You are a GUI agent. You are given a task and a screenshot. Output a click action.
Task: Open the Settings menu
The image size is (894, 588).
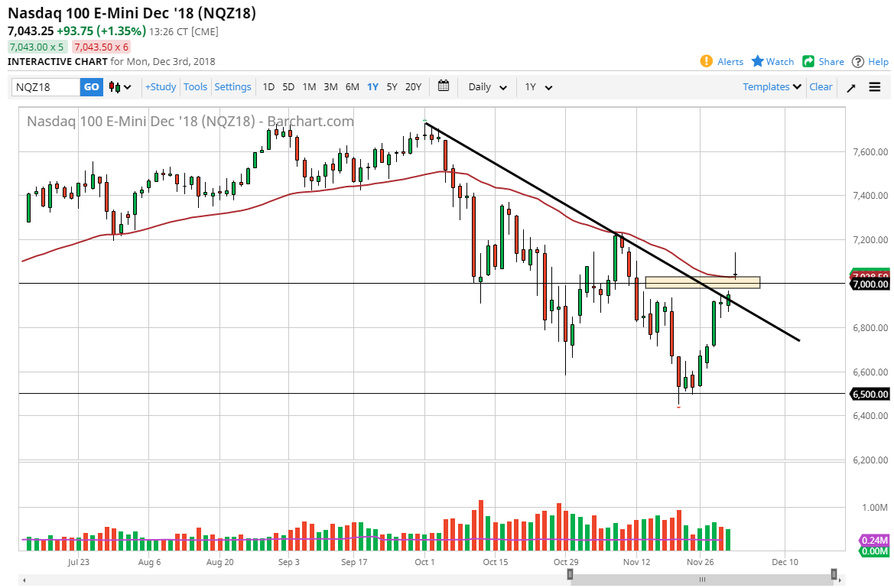pyautogui.click(x=232, y=87)
